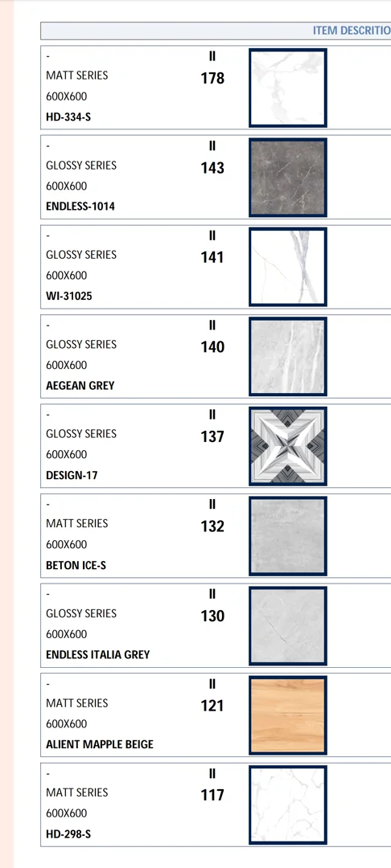391x868 pixels.
Task: Select the BETON ICE-S item name
Action: point(76,565)
